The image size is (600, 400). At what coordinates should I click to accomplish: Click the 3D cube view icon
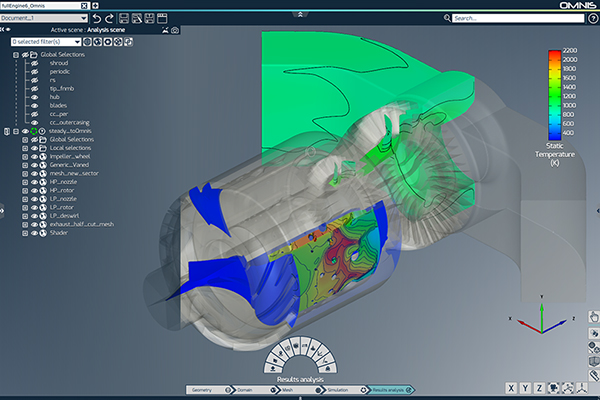click(594, 361)
